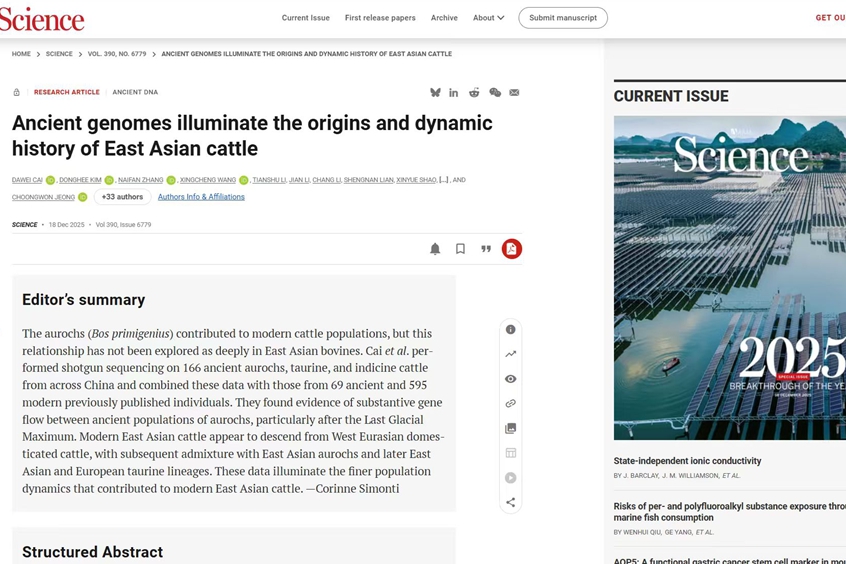The height and width of the screenshot is (564, 846).
Task: Download the article PDF
Action: [511, 249]
